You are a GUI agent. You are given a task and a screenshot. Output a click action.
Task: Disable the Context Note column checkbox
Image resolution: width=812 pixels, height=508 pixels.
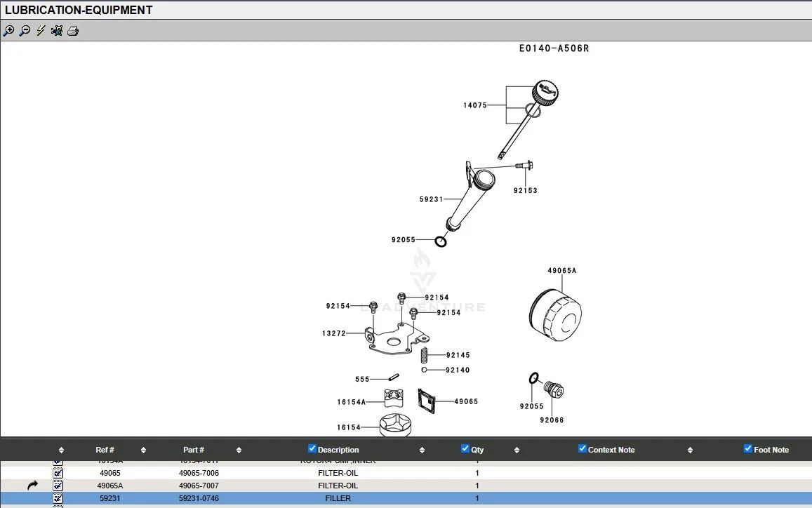point(583,449)
